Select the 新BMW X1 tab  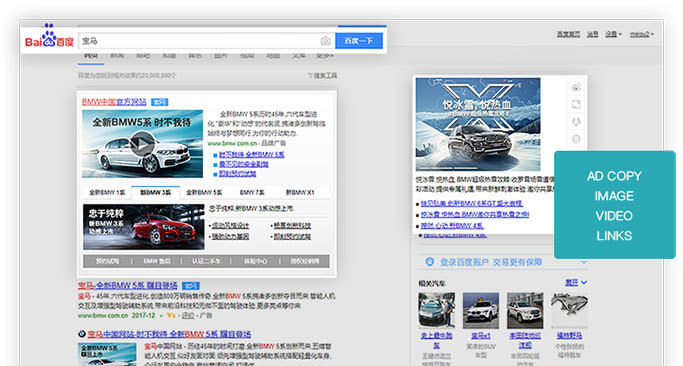point(300,192)
